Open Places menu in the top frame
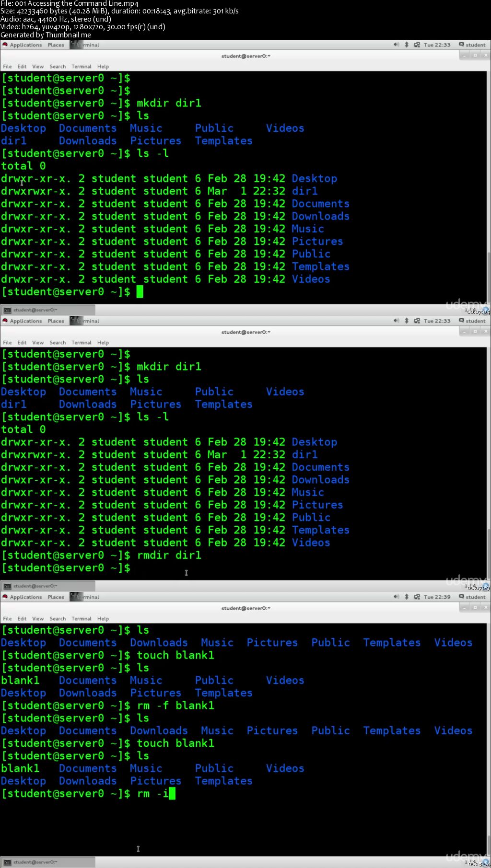This screenshot has width=491, height=868. pos(56,45)
